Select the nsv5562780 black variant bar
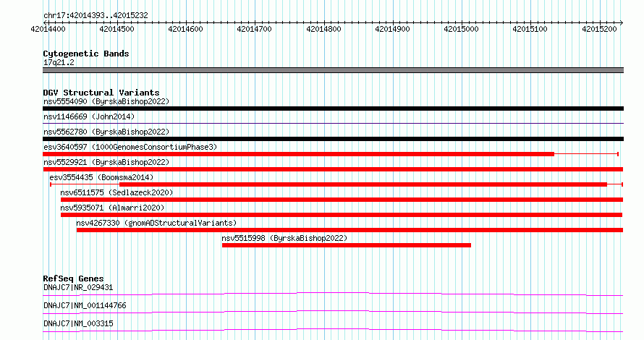The height and width of the screenshot is (340, 644). click(333, 139)
